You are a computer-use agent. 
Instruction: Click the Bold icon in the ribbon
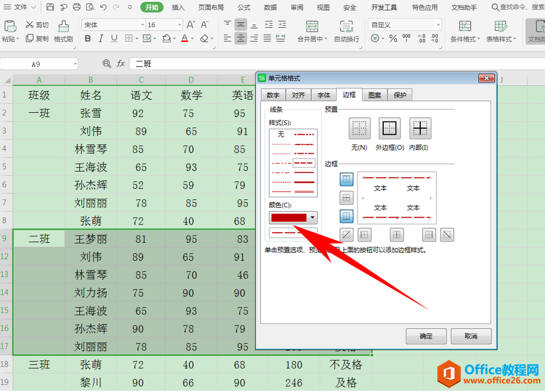click(88, 39)
